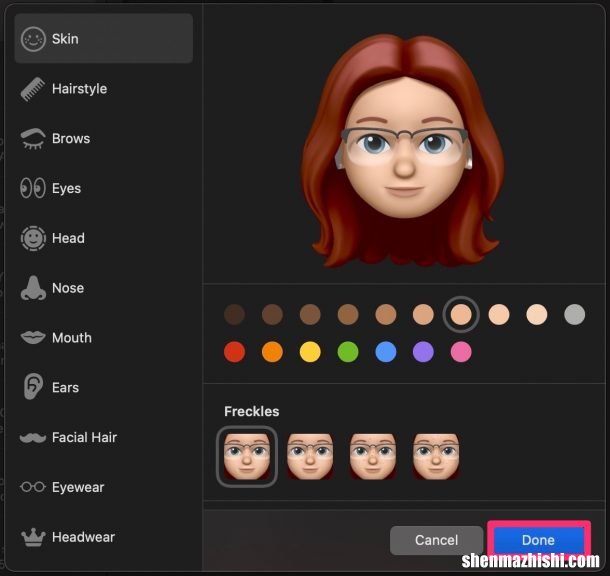The width and height of the screenshot is (610, 576).
Task: Select the fourth freckles thumbnail
Action: pyautogui.click(x=436, y=457)
